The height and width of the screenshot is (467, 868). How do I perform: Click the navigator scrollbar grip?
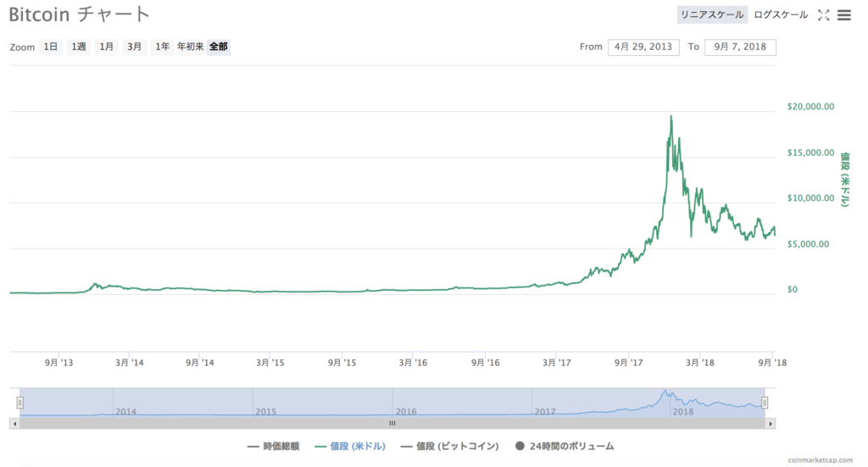click(x=392, y=424)
